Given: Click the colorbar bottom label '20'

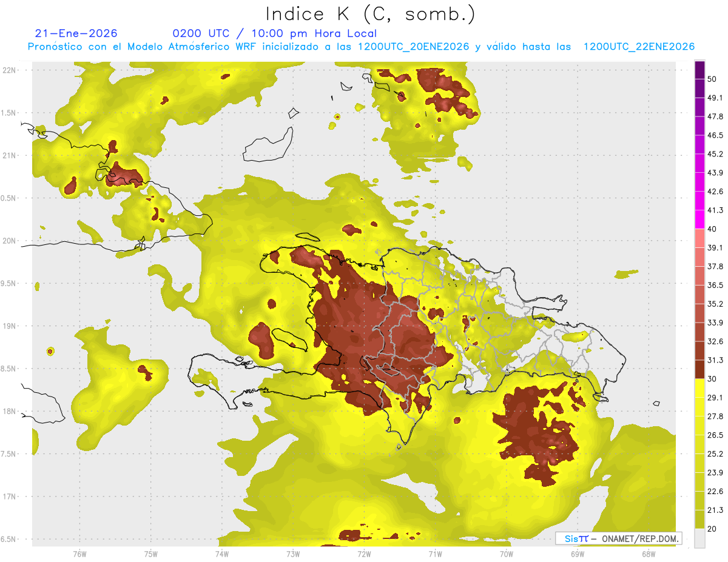Looking at the screenshot, I should 712,529.
